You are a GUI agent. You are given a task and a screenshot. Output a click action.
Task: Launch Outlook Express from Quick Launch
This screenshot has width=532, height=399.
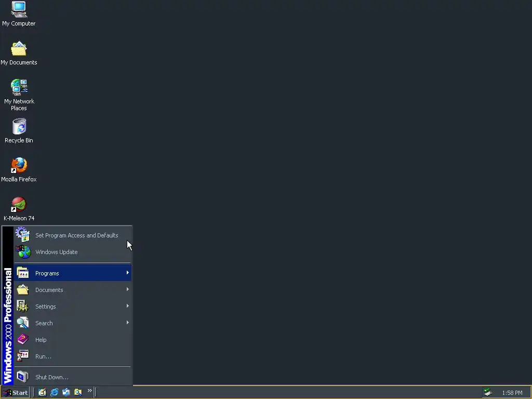[66, 392]
